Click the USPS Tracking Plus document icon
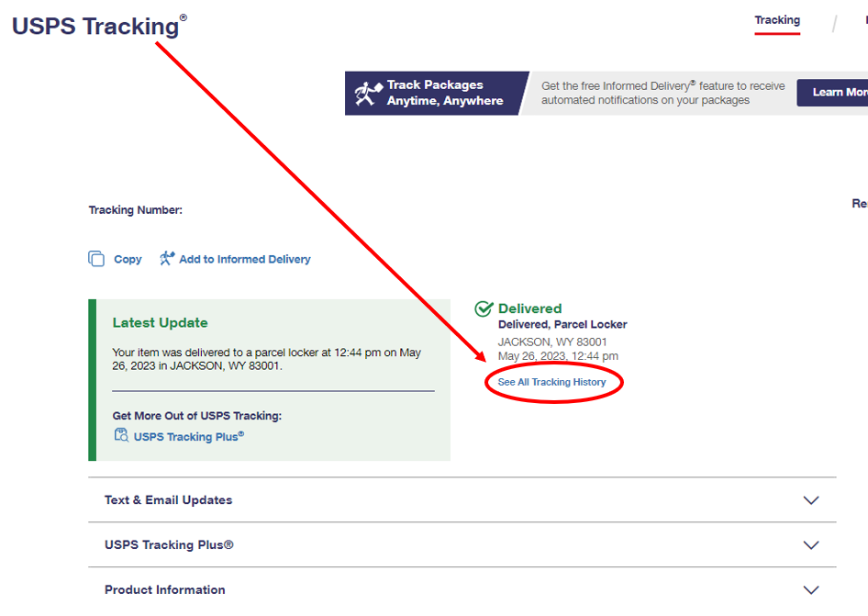Viewport: 868px width, 616px height. click(121, 435)
